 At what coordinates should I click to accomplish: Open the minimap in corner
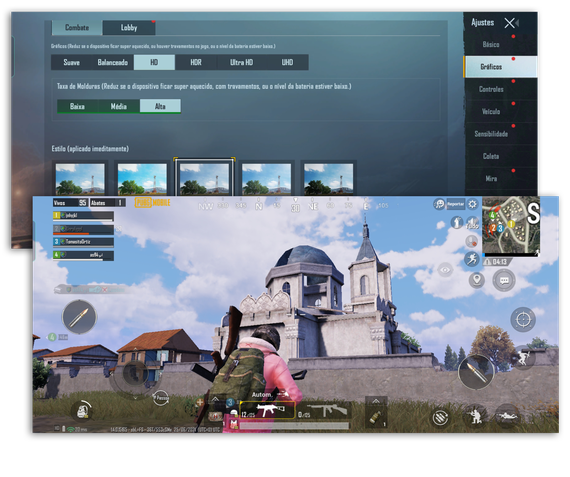[x=511, y=226]
